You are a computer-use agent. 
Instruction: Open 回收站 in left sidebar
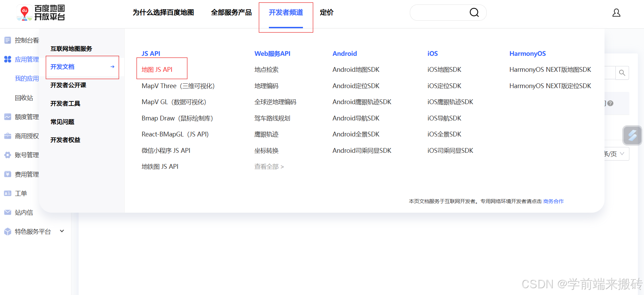click(24, 98)
